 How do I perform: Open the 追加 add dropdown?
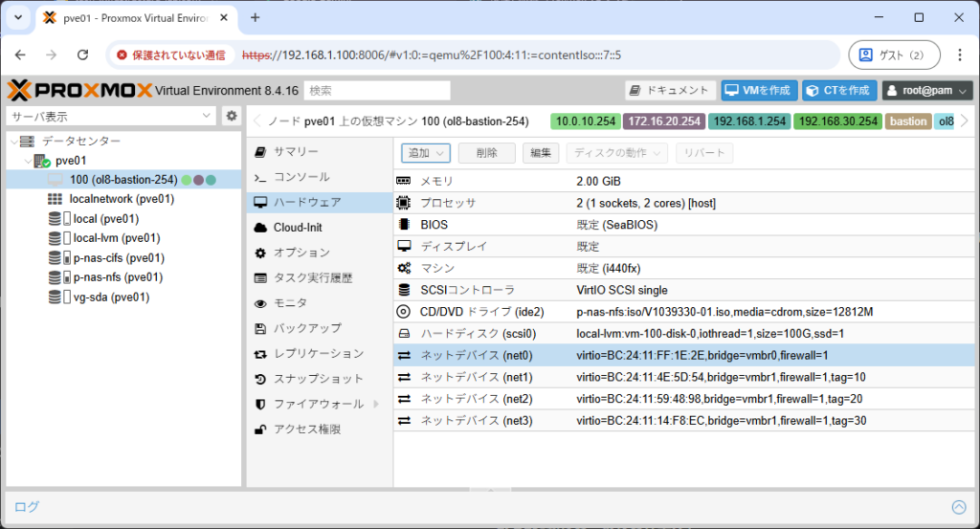click(x=426, y=153)
